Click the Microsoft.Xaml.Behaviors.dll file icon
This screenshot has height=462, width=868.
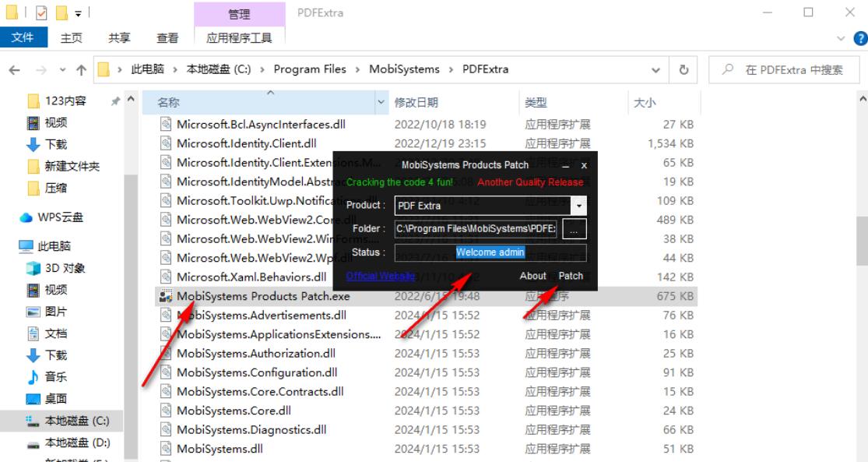166,277
